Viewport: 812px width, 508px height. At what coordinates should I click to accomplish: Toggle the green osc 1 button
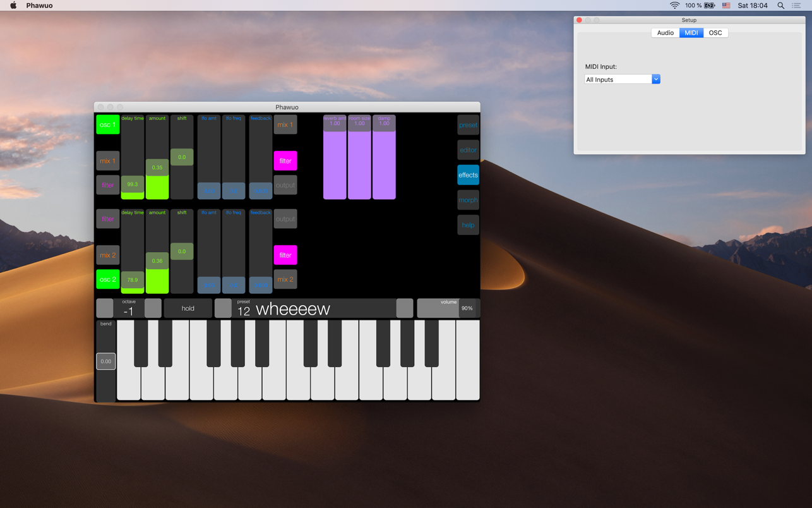pyautogui.click(x=108, y=124)
